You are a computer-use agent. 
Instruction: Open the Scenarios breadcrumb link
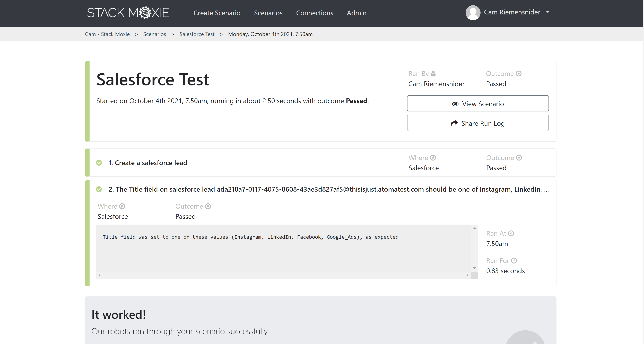click(154, 34)
